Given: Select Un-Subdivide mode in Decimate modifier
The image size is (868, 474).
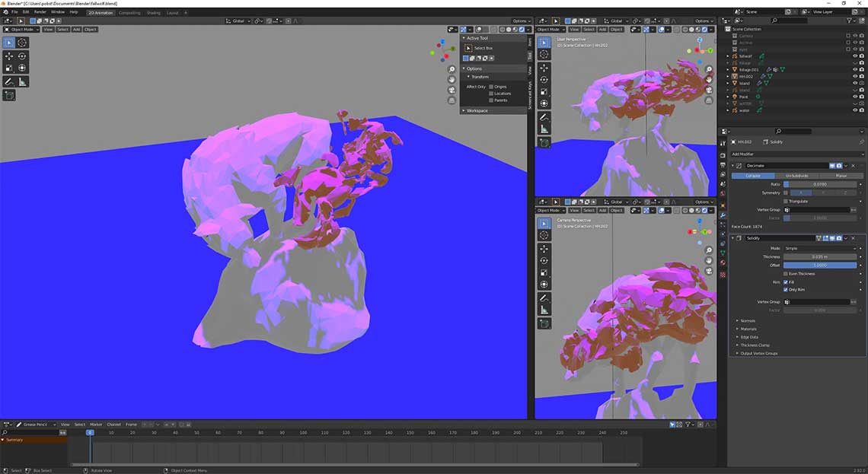Looking at the screenshot, I should [797, 176].
